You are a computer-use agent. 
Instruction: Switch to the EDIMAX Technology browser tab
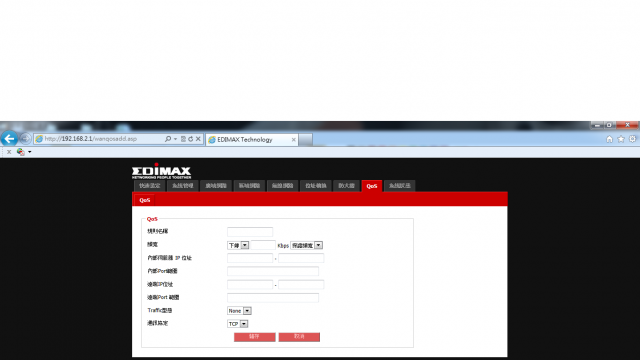point(252,140)
